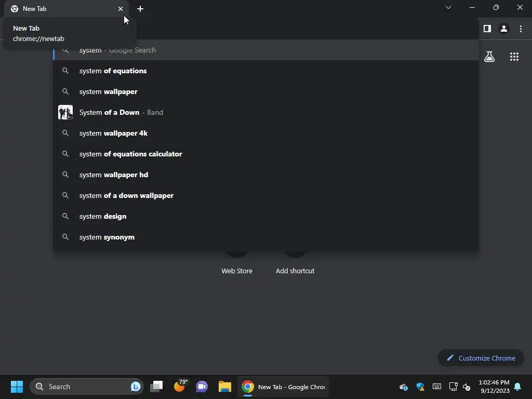This screenshot has height=399, width=532.
Task: Launch the Teams Chat taskbar icon
Action: (x=202, y=387)
